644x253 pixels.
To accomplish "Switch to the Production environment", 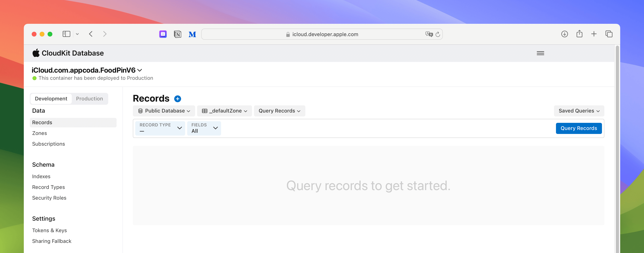I will 89,99.
